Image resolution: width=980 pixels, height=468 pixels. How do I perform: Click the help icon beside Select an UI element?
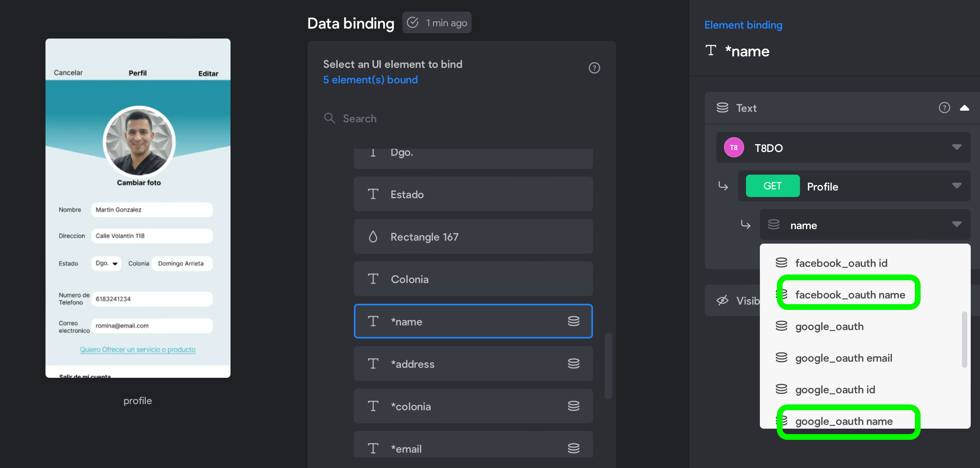click(594, 68)
